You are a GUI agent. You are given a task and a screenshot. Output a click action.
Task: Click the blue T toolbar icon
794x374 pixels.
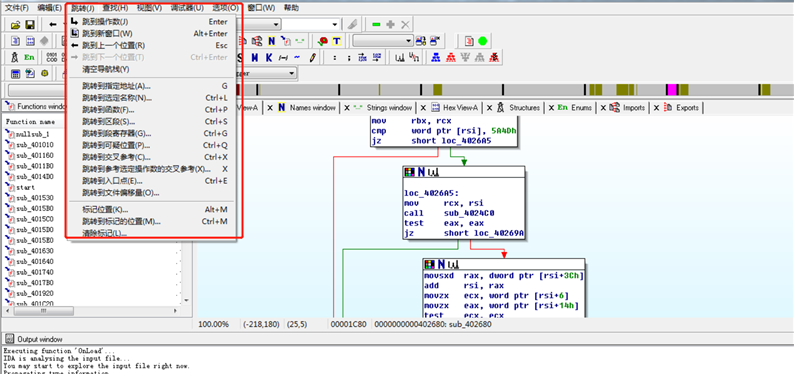pos(336,41)
